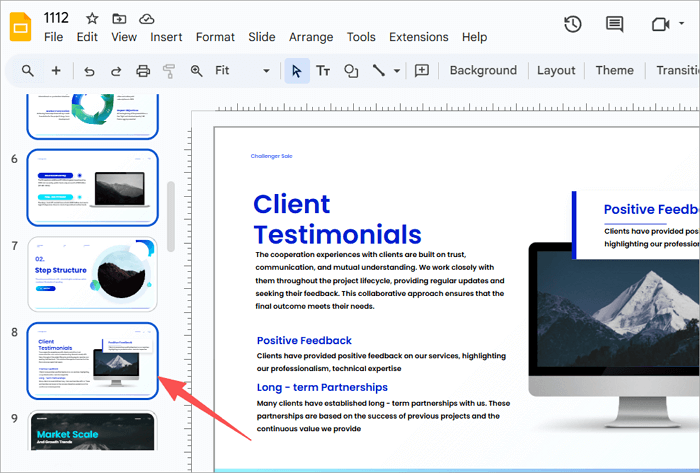Open the Help menu
This screenshot has height=473, width=700.
[x=474, y=37]
